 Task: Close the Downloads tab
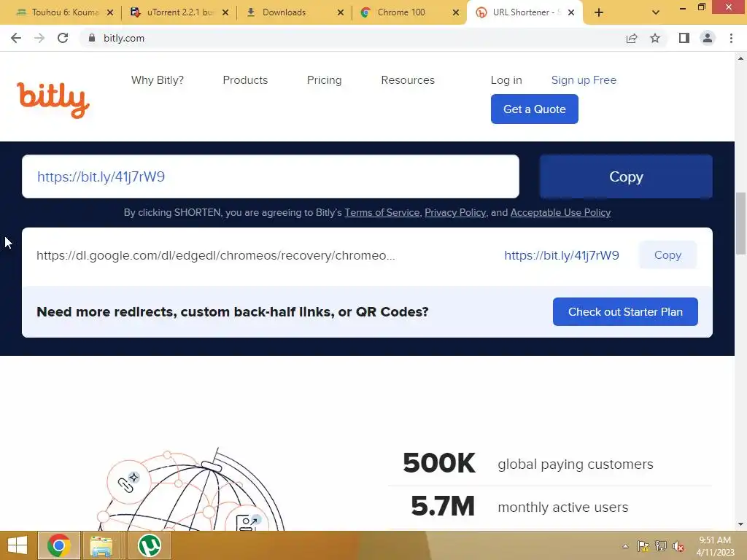(341, 12)
